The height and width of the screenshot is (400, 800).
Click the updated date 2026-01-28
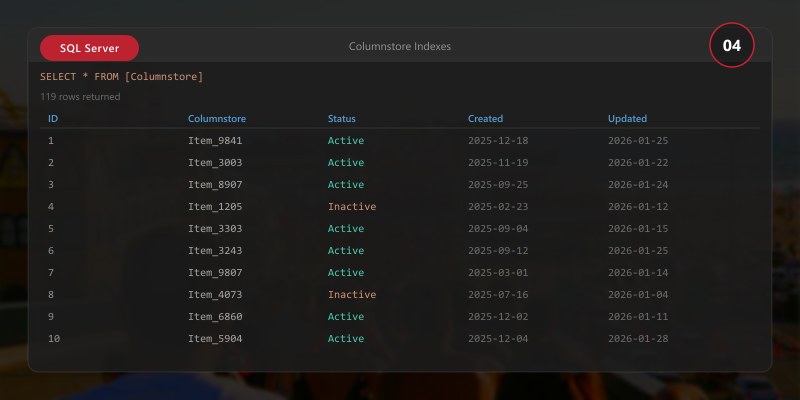point(638,338)
